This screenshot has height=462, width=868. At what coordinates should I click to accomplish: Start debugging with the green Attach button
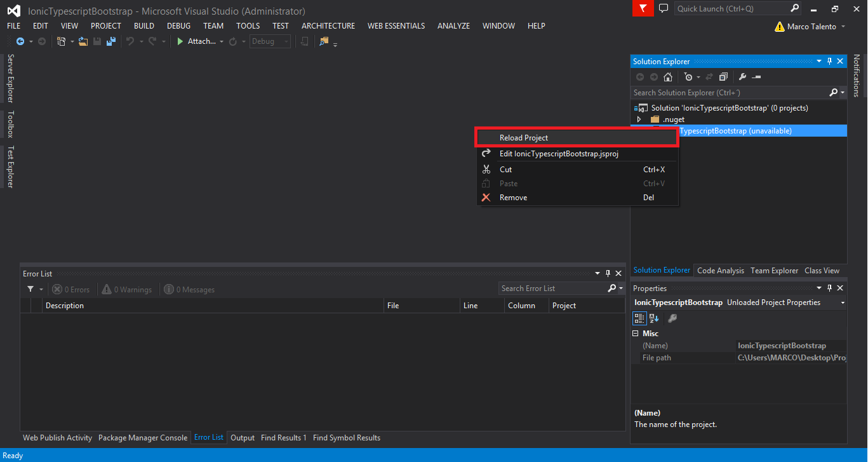(196, 41)
